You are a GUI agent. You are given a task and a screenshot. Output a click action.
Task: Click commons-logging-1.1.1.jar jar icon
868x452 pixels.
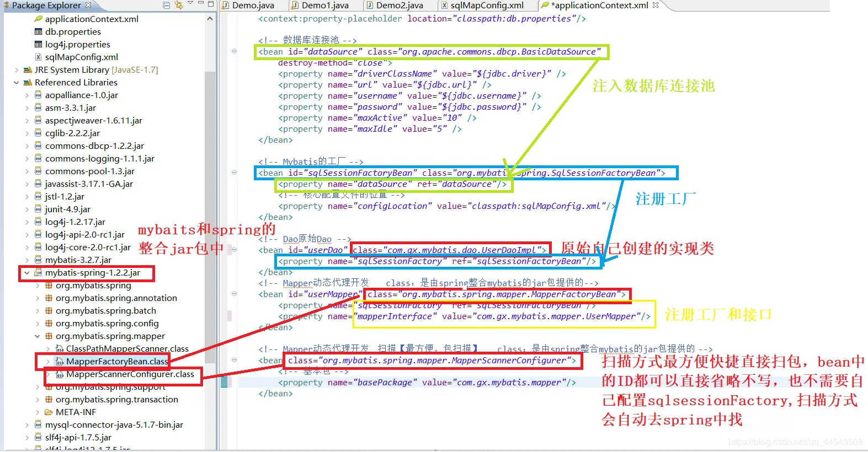tap(38, 158)
